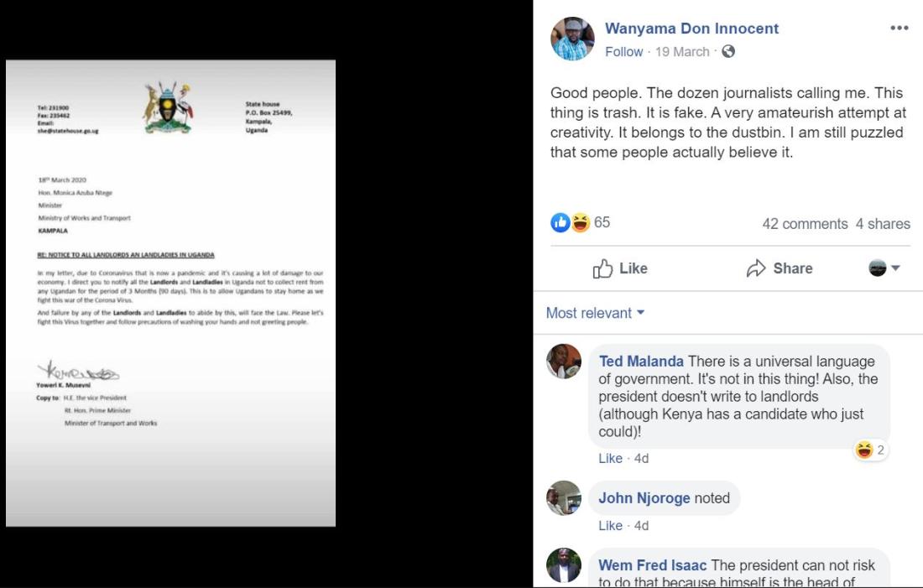Viewport: 923px width, 588px height.
Task: Like Ted Malanda's comment
Action: [610, 459]
